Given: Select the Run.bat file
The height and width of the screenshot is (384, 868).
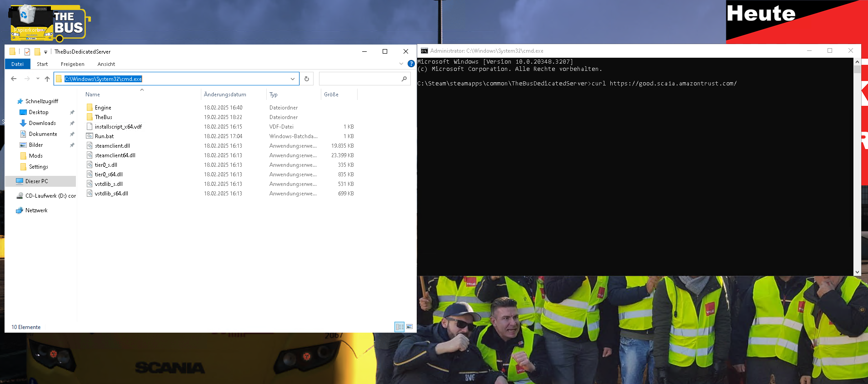Looking at the screenshot, I should point(104,136).
